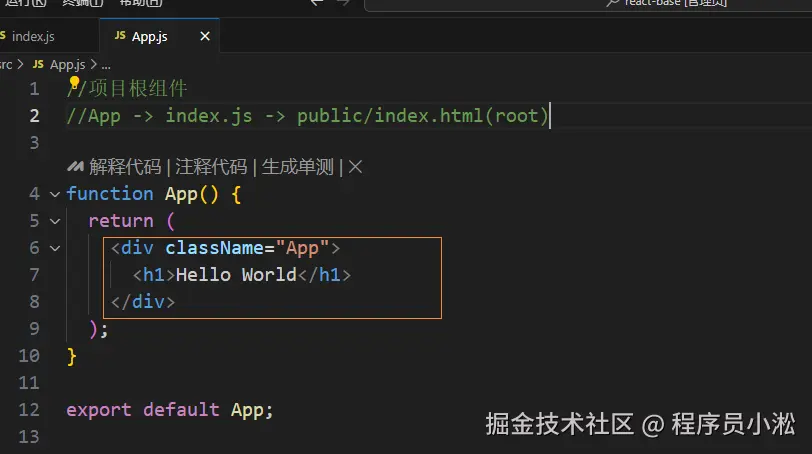Viewport: 812px width, 454px height.
Task: Close the App.js tab
Action: click(205, 36)
